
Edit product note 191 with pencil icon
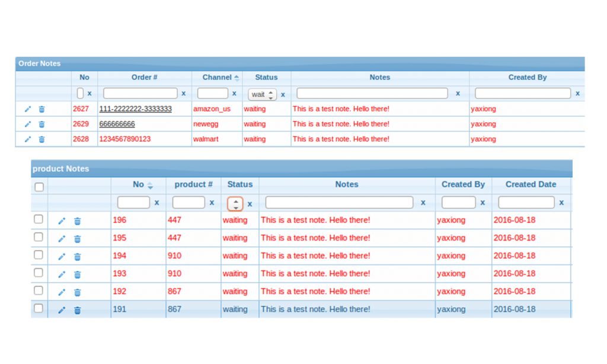tap(62, 310)
